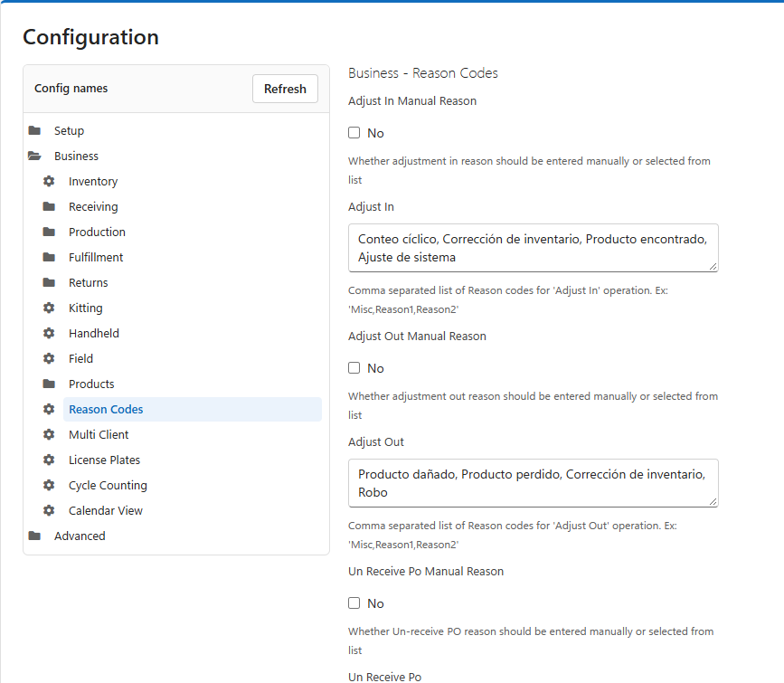Click the Setup folder icon
784x683 pixels.
pyautogui.click(x=34, y=130)
